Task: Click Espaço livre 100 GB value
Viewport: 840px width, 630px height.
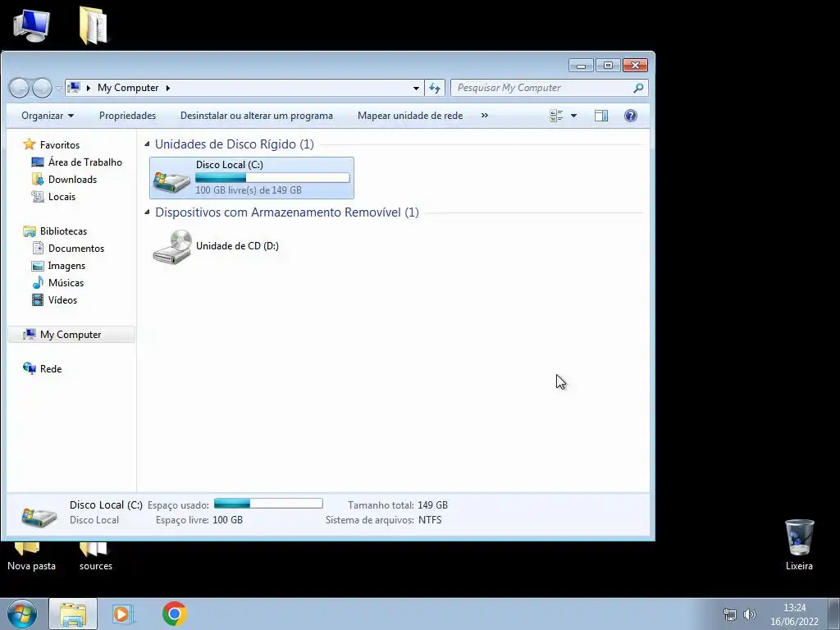Action: tap(228, 520)
